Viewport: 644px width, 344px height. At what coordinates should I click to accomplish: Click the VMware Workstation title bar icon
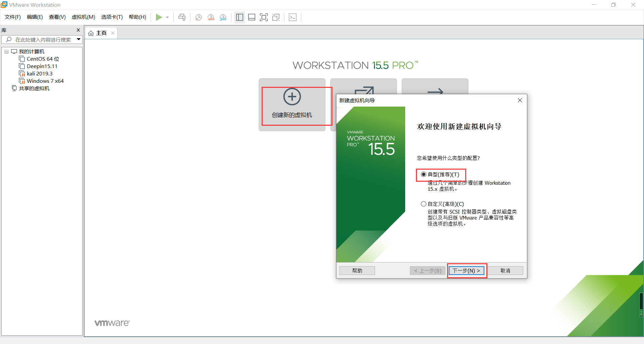tap(4, 5)
